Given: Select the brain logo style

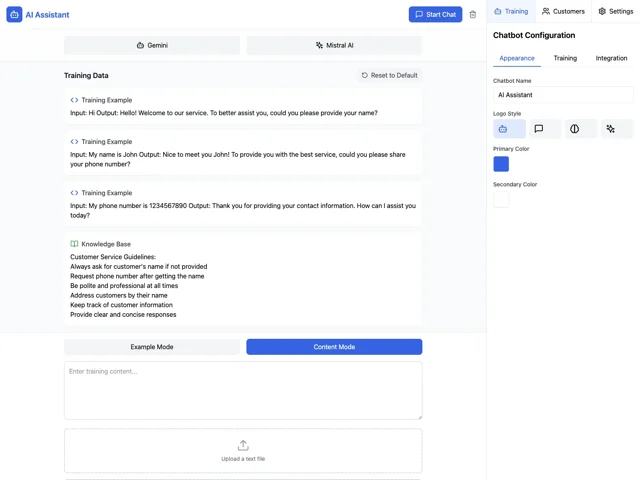Looking at the screenshot, I should coord(581,129).
